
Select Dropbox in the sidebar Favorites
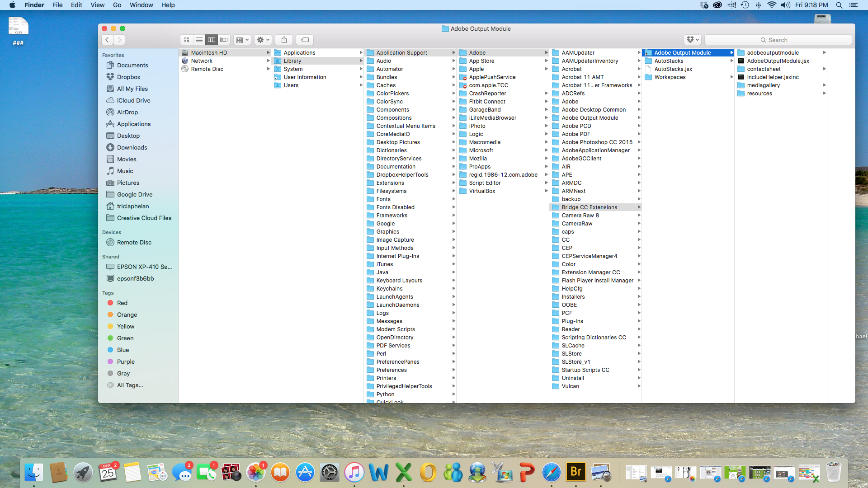[x=128, y=77]
